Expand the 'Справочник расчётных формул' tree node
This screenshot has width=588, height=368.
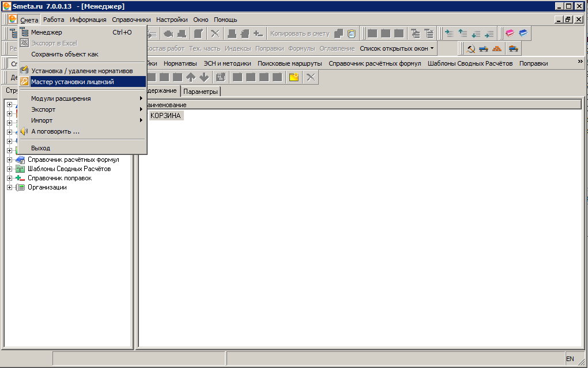[x=9, y=160]
